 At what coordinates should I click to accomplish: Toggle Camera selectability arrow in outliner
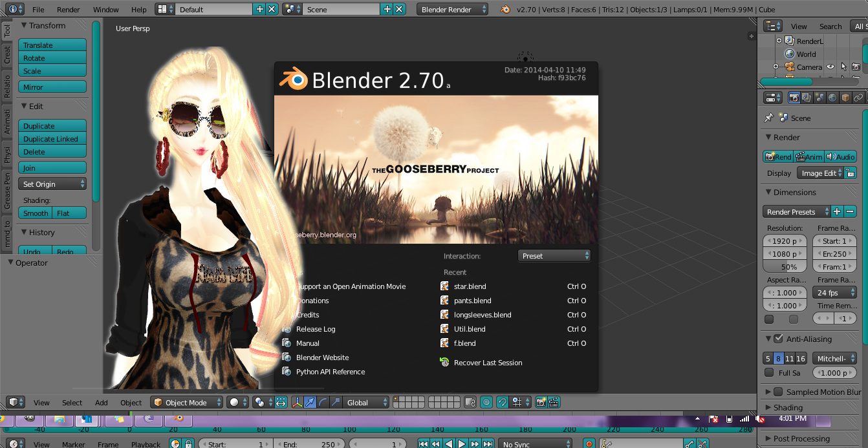843,67
